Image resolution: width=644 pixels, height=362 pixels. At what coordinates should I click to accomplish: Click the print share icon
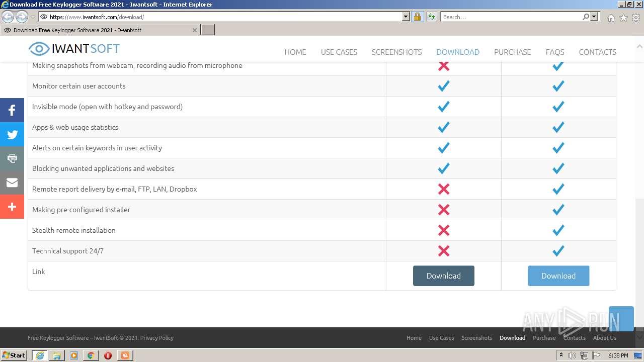point(12,158)
